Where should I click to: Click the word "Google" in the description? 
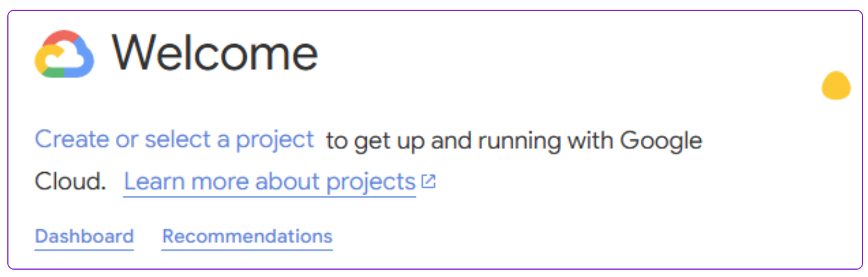[661, 141]
